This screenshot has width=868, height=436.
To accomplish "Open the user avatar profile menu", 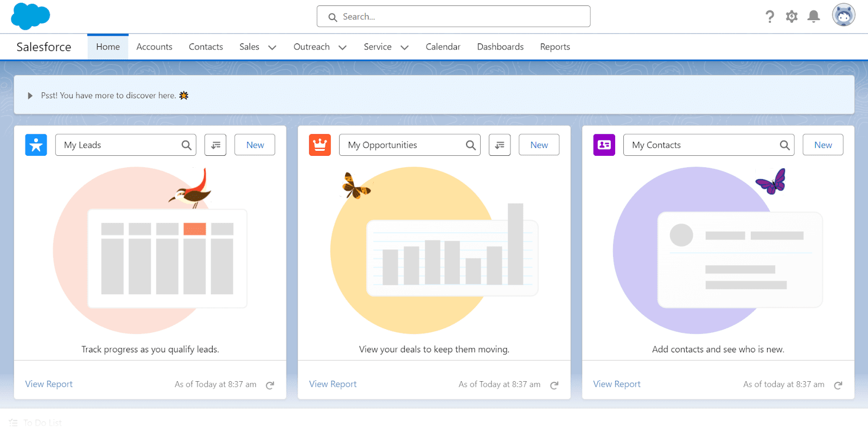I will [x=843, y=15].
